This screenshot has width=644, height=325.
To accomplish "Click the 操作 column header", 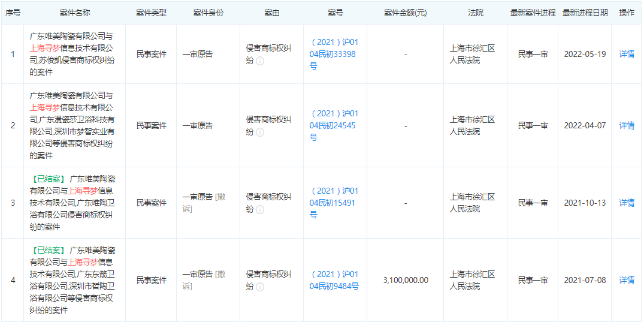I will coord(627,13).
